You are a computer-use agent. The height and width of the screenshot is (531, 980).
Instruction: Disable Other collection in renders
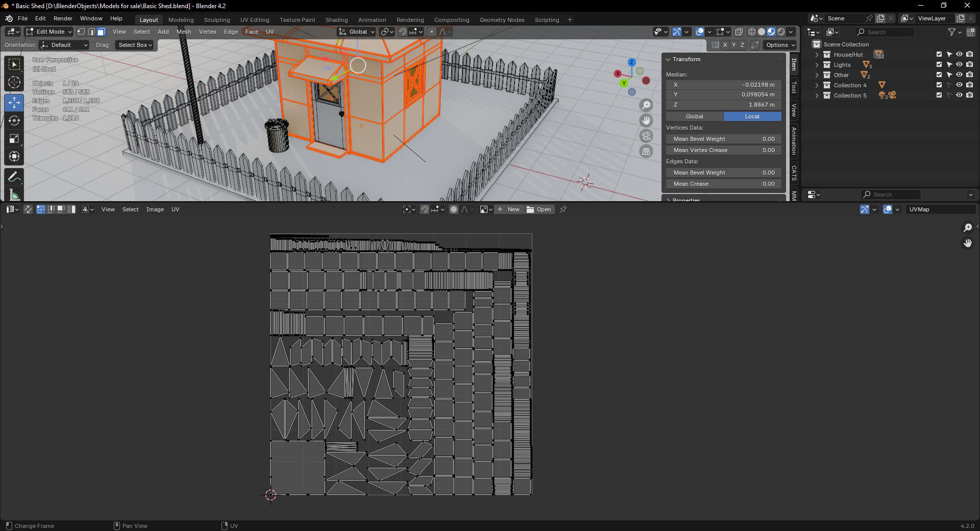click(x=970, y=75)
